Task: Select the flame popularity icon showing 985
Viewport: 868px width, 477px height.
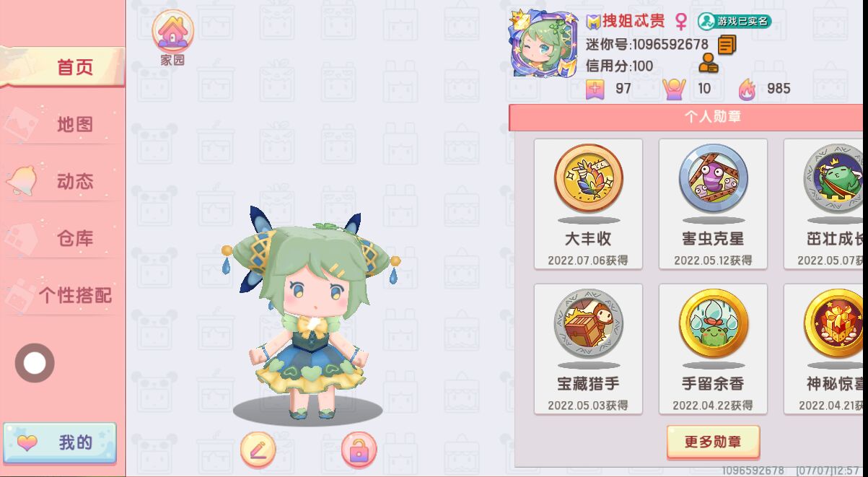Action: click(x=747, y=89)
